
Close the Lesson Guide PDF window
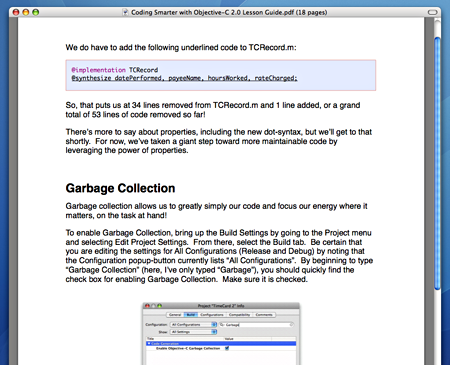[16, 12]
